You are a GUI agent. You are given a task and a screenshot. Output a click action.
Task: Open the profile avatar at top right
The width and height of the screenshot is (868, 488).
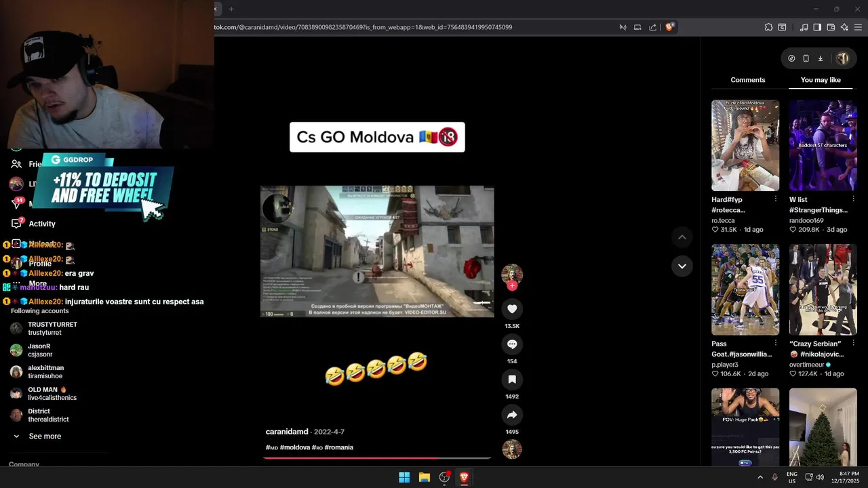point(842,58)
